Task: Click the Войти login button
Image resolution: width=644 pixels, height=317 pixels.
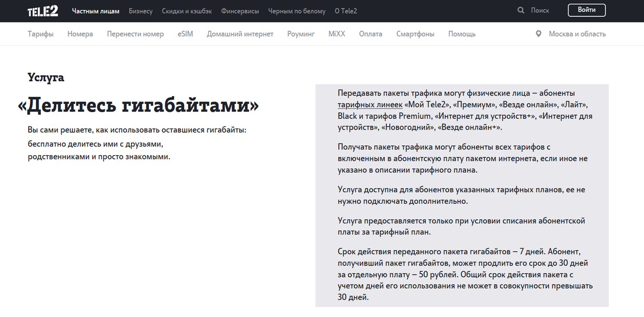Action: pyautogui.click(x=586, y=10)
